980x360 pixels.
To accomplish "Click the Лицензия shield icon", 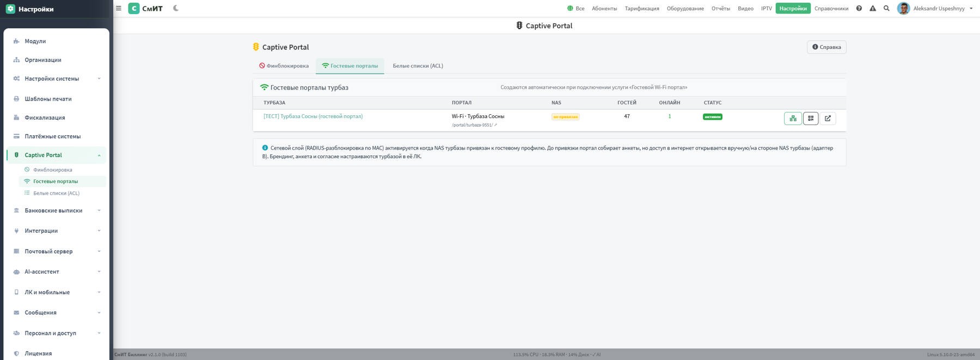I will 16,353.
